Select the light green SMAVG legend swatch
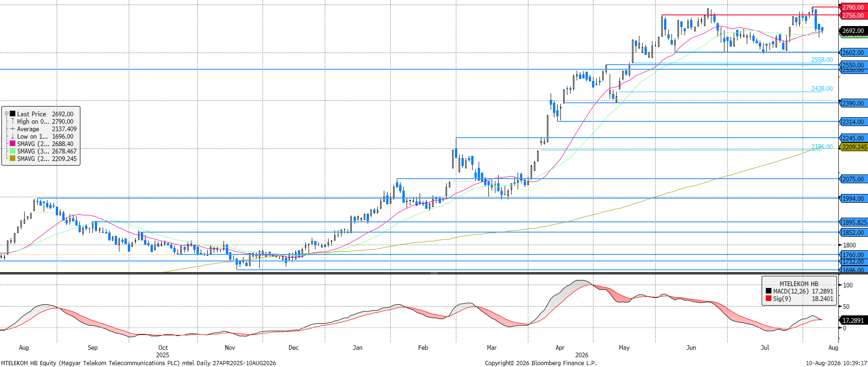 click(x=13, y=151)
